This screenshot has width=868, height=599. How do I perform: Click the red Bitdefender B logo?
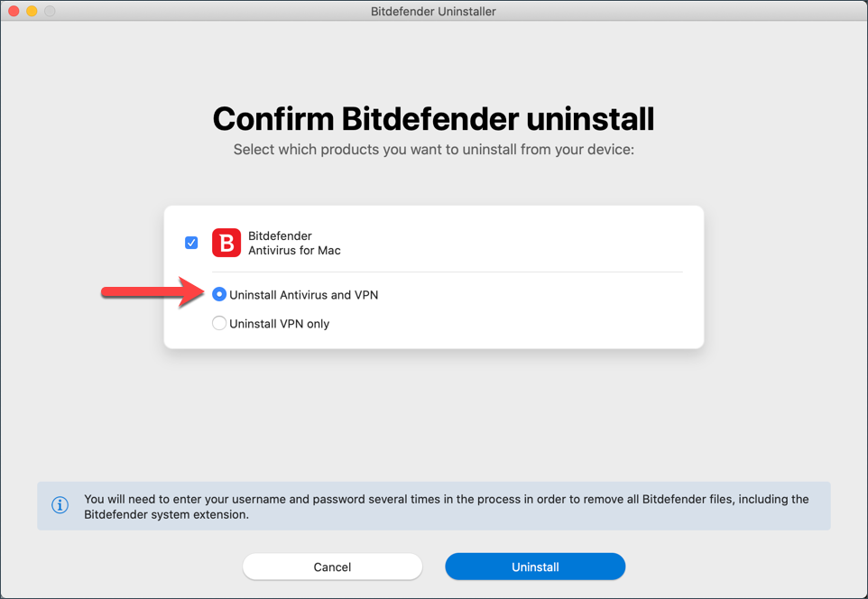point(226,243)
